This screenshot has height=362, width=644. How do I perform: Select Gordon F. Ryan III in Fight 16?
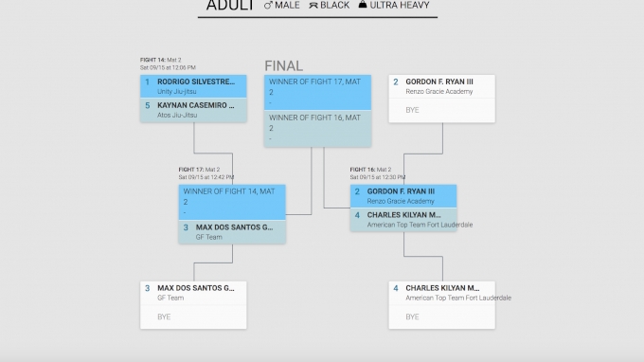coord(403,196)
